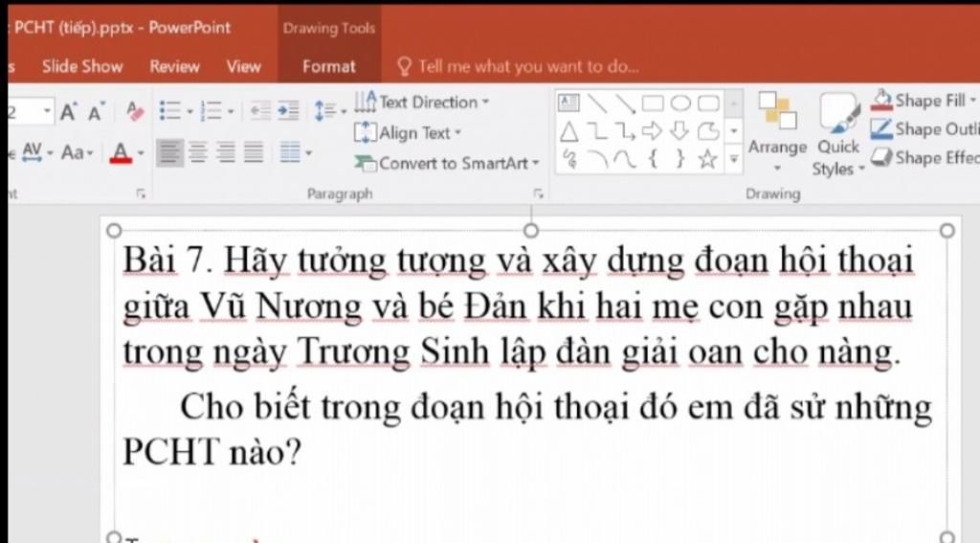Decrease font size with the small A button
The width and height of the screenshot is (980, 543).
pyautogui.click(x=96, y=113)
